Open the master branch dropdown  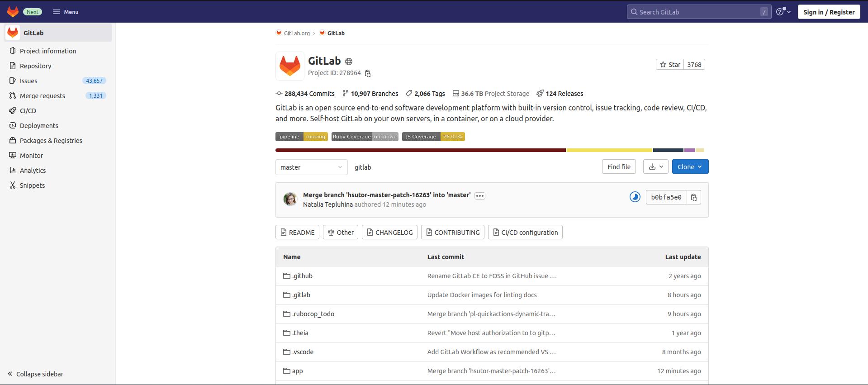[312, 167]
